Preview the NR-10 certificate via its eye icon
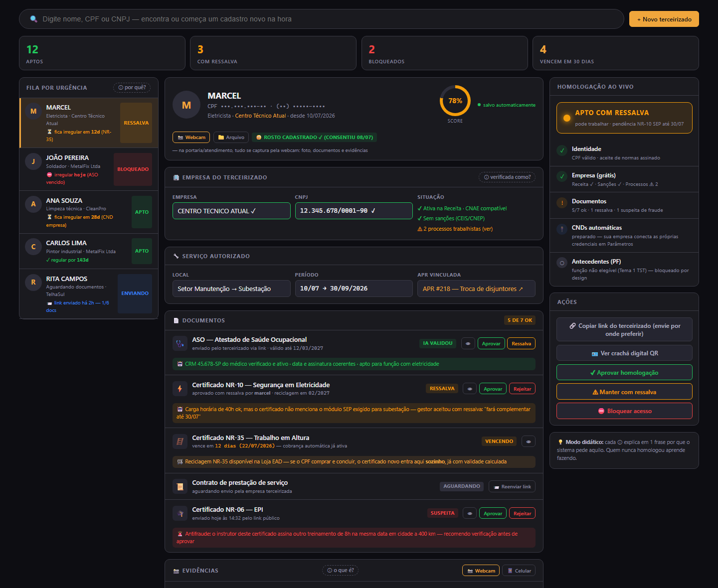 (470, 389)
